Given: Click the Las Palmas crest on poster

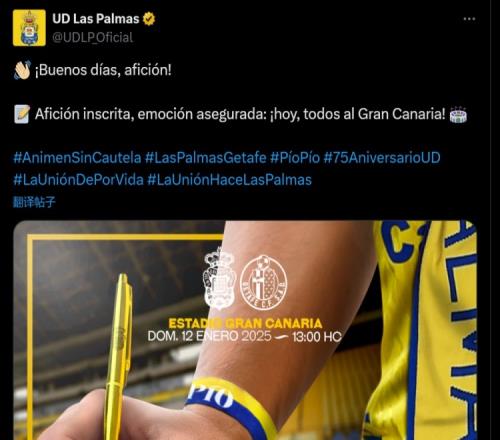Looking at the screenshot, I should tap(219, 279).
